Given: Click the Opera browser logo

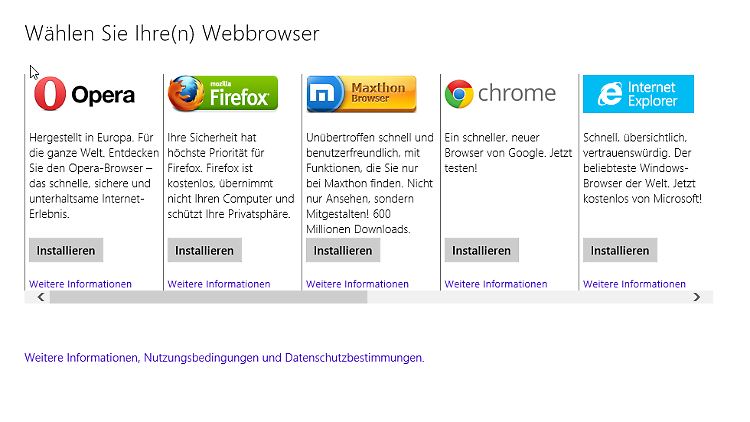Looking at the screenshot, I should (85, 95).
